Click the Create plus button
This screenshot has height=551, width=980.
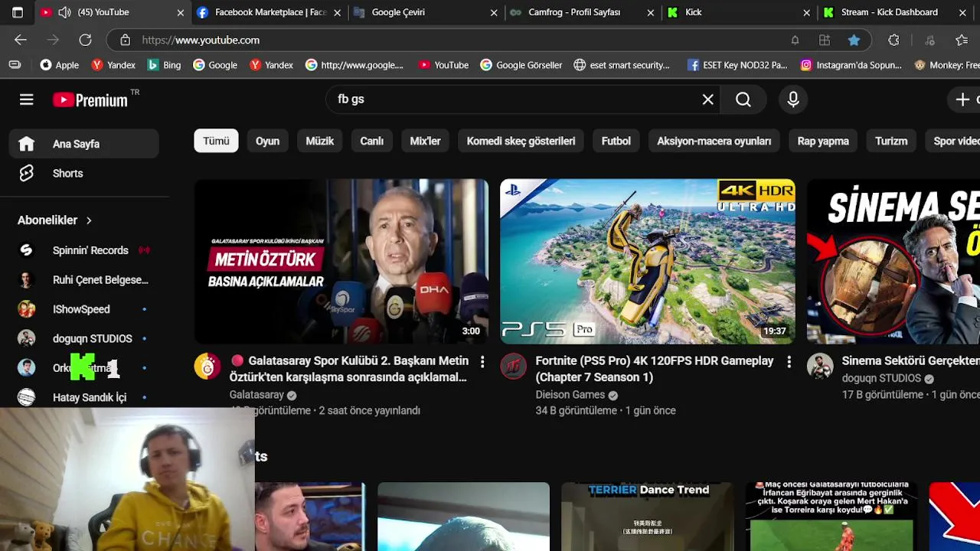(962, 99)
